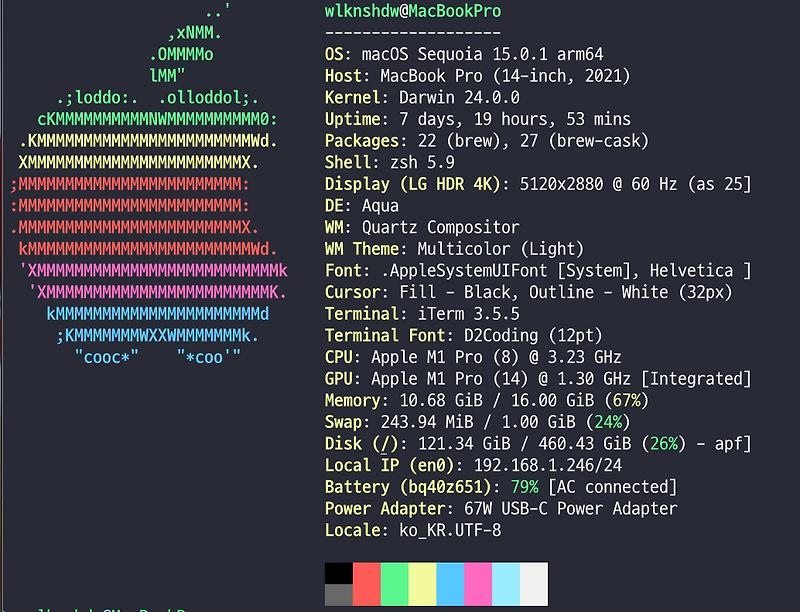Select the green palette swatch
The width and height of the screenshot is (800, 612).
(x=394, y=584)
